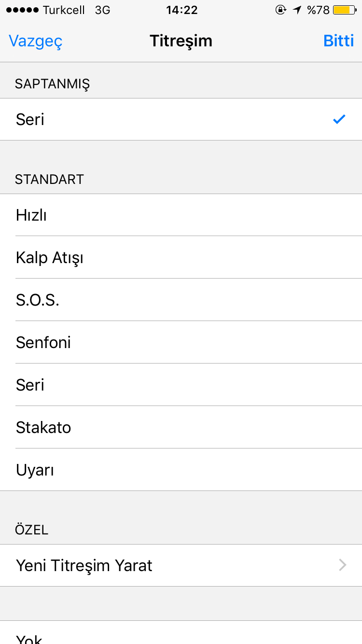Screen dimensions: 362x644
Task: Choose the Senfoni vibration
Action: click(181, 342)
